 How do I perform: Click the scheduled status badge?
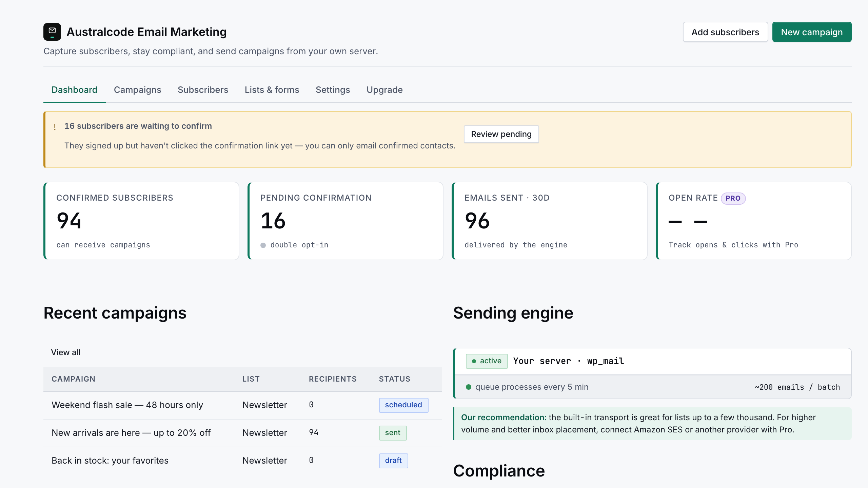point(403,405)
